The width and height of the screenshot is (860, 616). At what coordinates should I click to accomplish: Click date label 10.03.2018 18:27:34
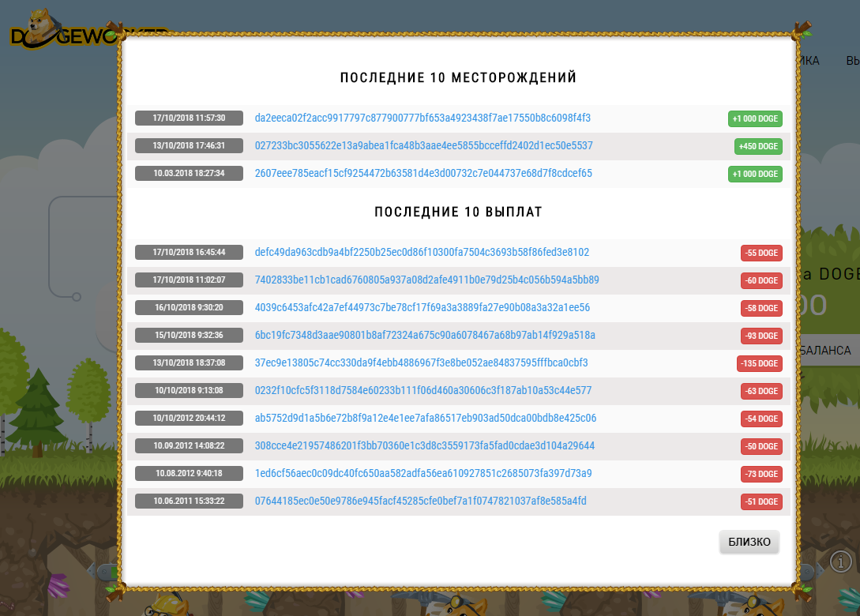coord(189,173)
